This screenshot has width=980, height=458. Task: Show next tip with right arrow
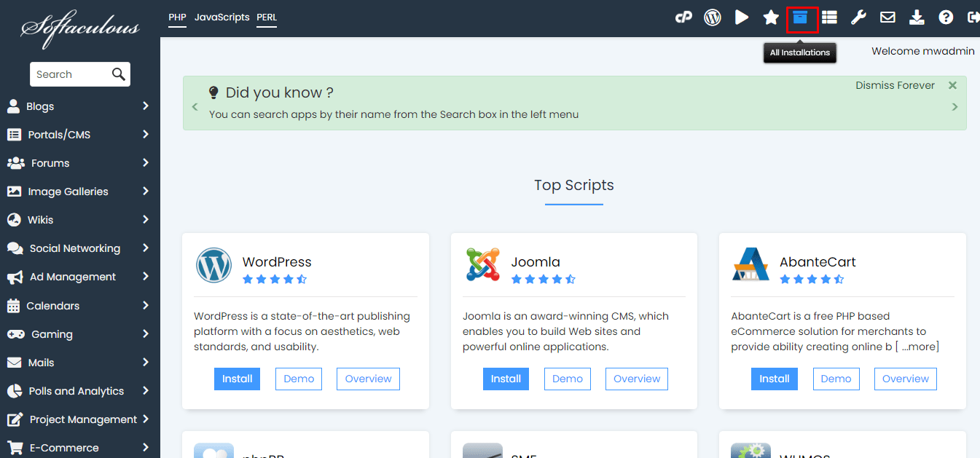(x=955, y=107)
